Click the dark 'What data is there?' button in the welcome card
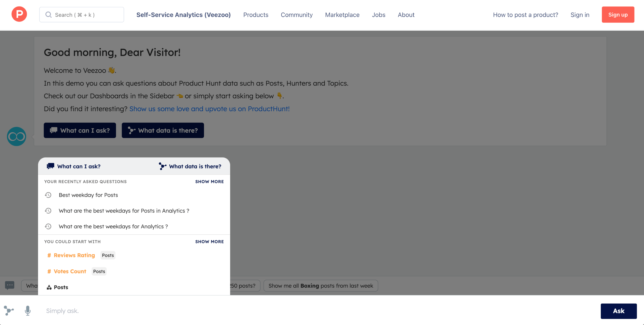This screenshot has width=644, height=325. coord(163,130)
